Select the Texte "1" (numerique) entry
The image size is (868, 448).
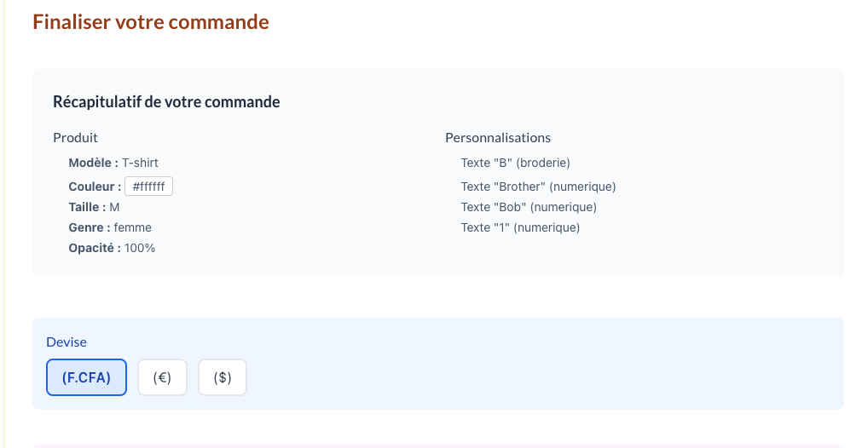(x=520, y=227)
